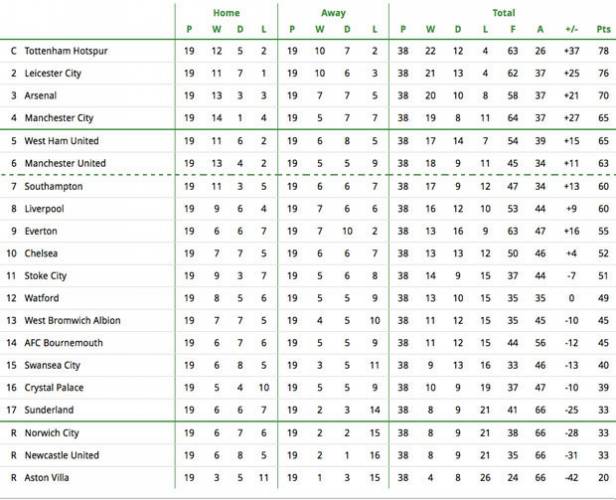Sort by the Pts column header
Image resolution: width=616 pixels, height=500 pixels.
point(603,29)
